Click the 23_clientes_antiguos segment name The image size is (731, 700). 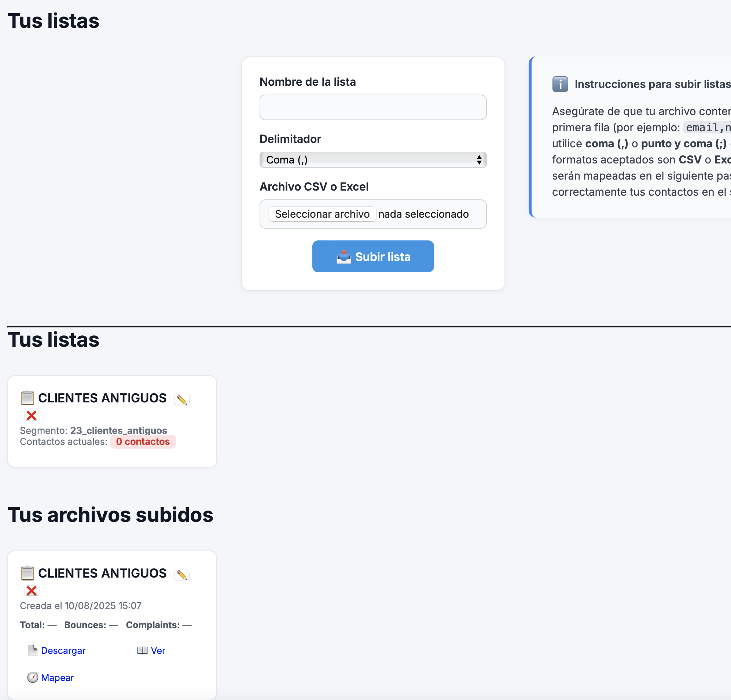click(119, 430)
